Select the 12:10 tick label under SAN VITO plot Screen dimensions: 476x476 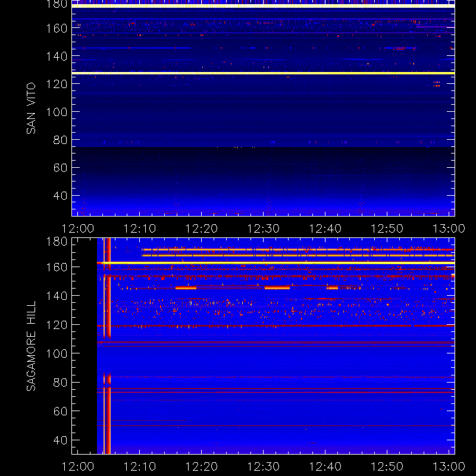coord(140,228)
